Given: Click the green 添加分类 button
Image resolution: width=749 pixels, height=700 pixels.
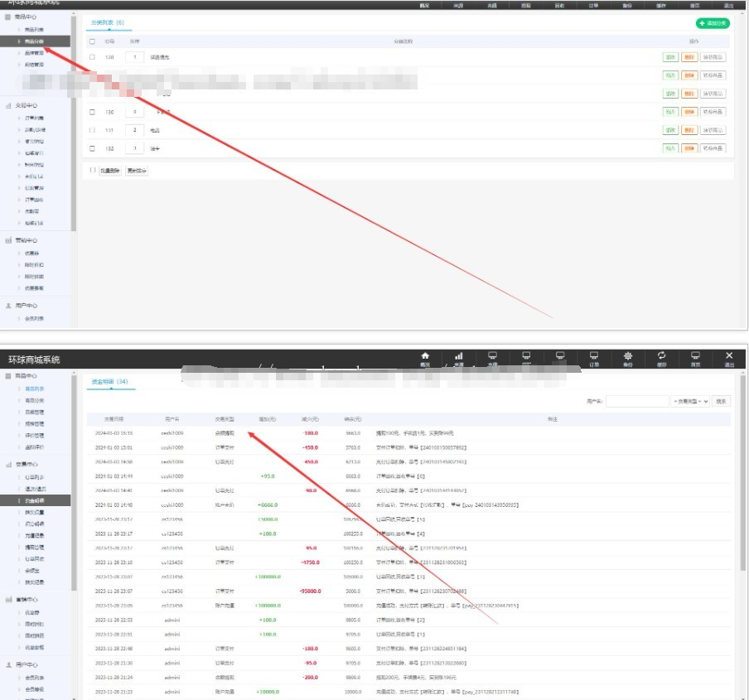Looking at the screenshot, I should click(713, 23).
